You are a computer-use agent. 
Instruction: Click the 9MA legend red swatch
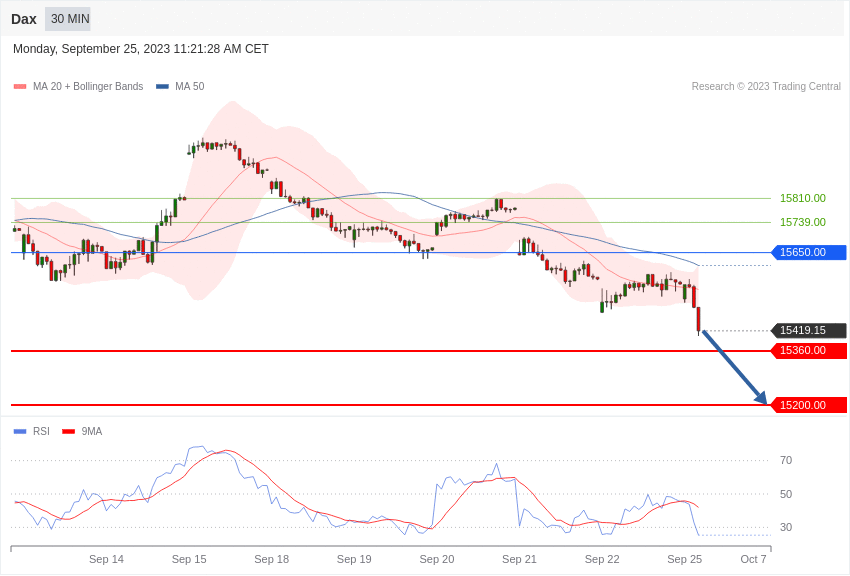68,431
